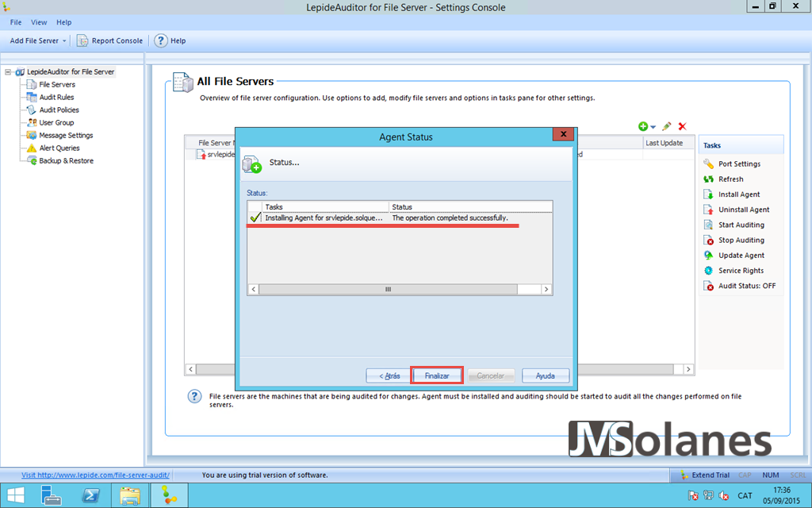812x508 pixels.
Task: Select the Installing Agent task row
Action: (400, 217)
